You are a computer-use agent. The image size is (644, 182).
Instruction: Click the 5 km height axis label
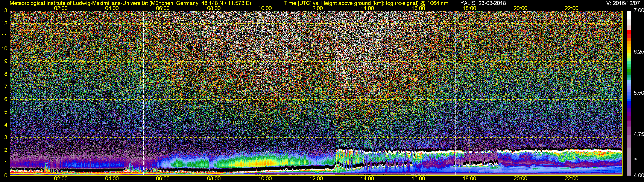(6, 112)
